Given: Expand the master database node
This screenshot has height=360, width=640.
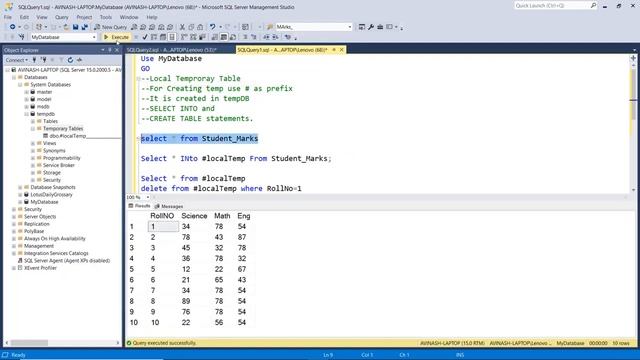Looking at the screenshot, I should click(27, 92).
